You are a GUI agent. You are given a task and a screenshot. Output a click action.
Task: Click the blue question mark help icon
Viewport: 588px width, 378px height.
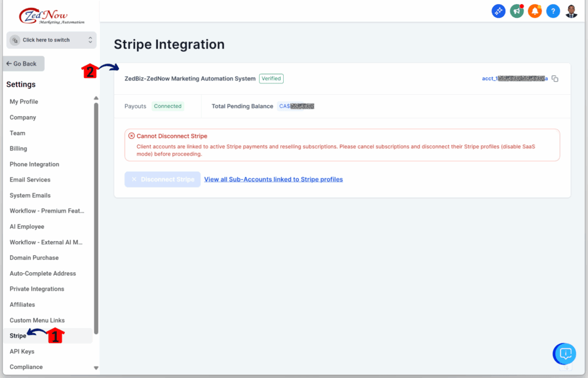553,11
